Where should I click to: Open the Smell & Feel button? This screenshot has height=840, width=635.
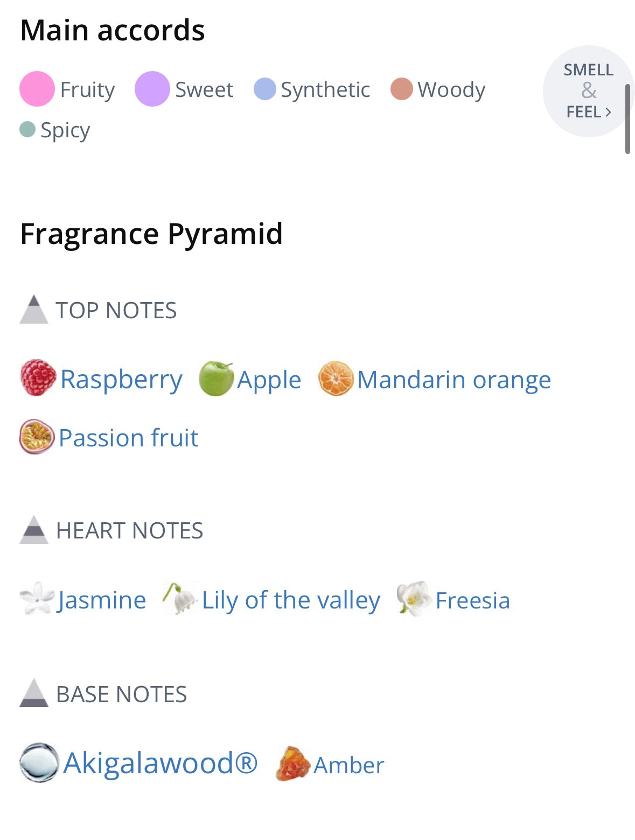(587, 91)
